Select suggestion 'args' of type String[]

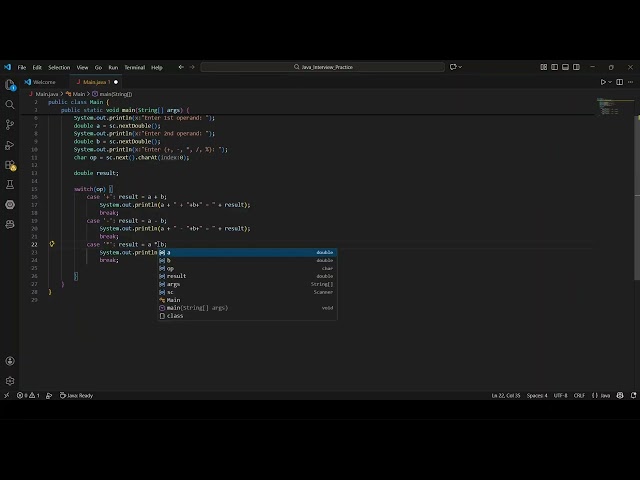tap(247, 284)
